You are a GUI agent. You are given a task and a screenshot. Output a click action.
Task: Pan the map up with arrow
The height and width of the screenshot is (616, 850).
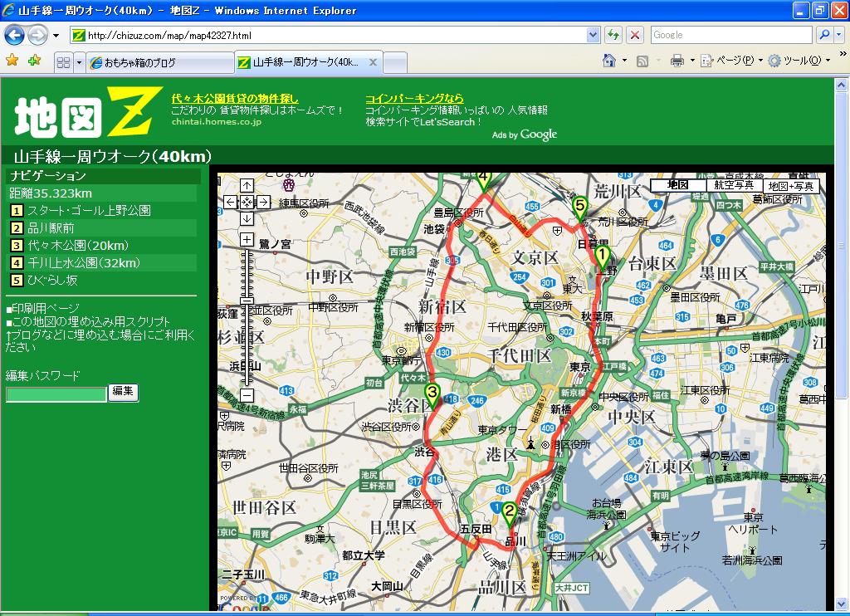pos(247,185)
